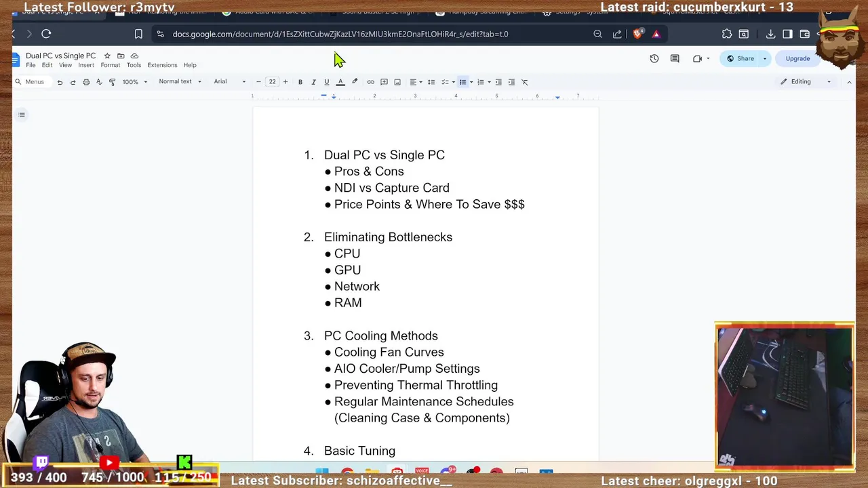The width and height of the screenshot is (868, 488).
Task: Open the text color picker
Action: pyautogui.click(x=340, y=82)
